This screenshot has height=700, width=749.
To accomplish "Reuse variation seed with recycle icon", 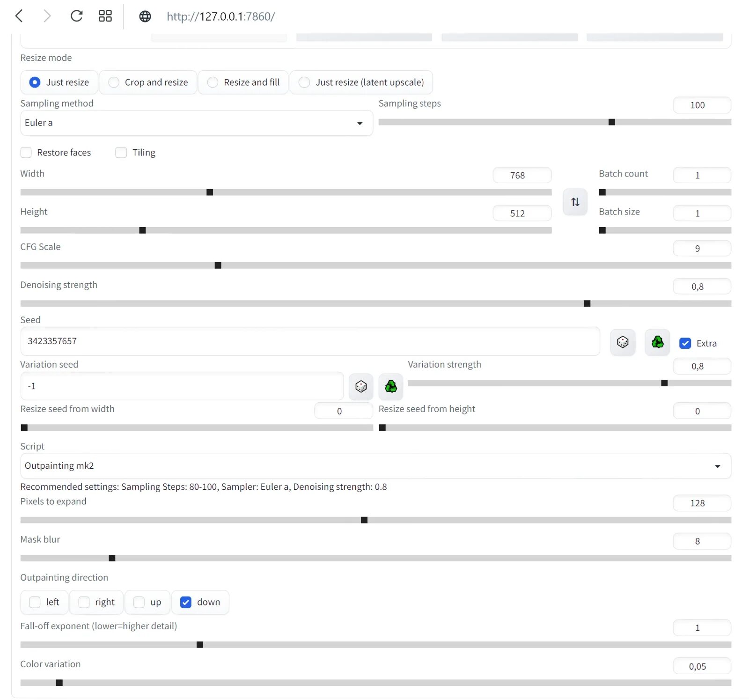I will [x=391, y=386].
